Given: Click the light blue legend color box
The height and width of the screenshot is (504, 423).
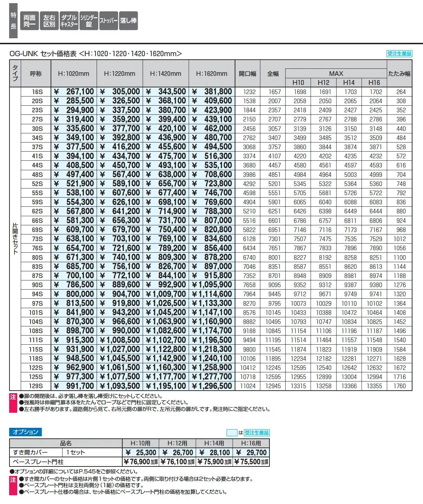Looking at the screenshot, I should pyautogui.click(x=232, y=433).
